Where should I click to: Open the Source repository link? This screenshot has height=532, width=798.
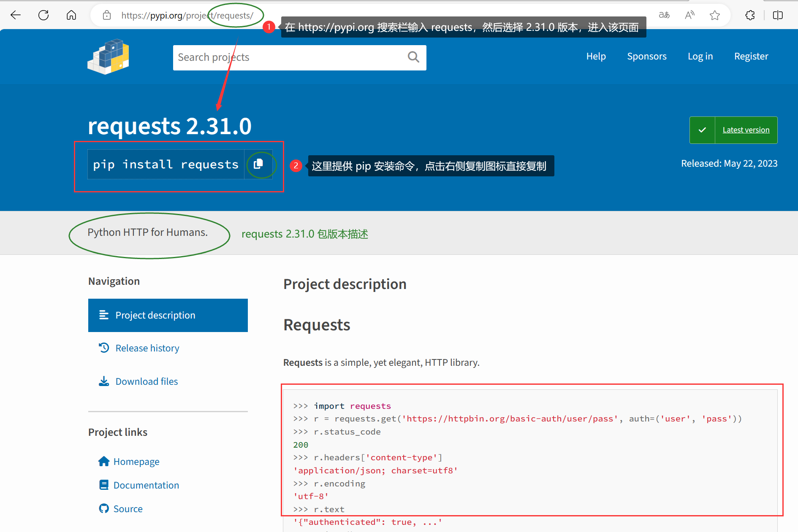coord(128,509)
